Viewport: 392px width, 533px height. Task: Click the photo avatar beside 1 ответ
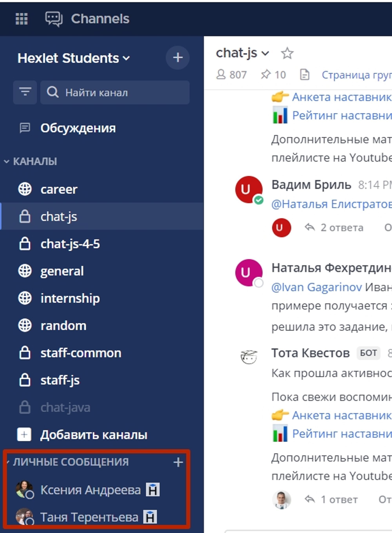click(x=281, y=499)
